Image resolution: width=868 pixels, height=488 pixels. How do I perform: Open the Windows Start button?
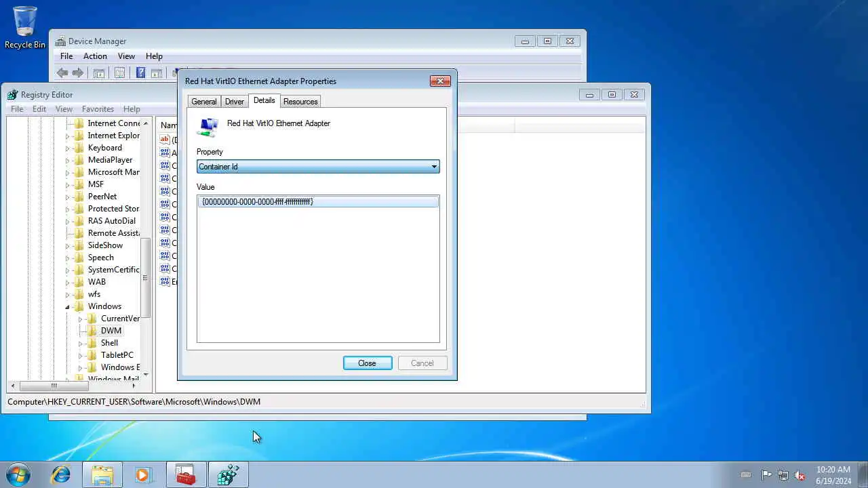(x=18, y=474)
